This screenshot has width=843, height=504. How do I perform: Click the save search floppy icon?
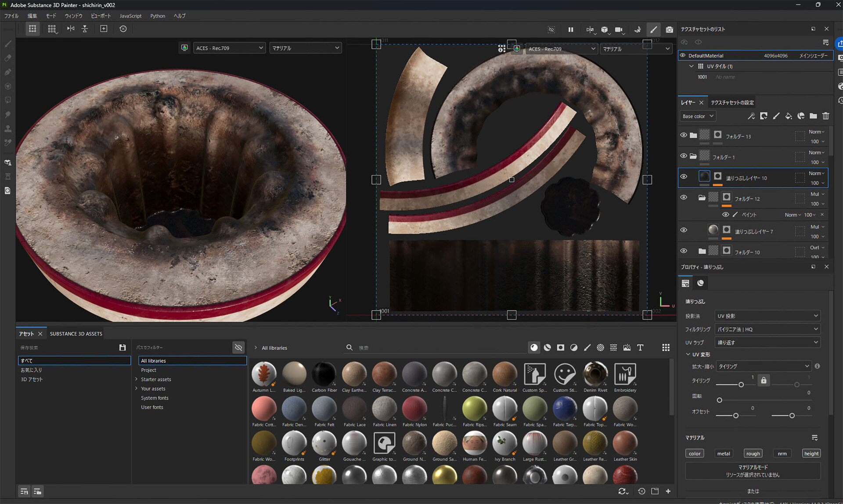[x=122, y=347]
